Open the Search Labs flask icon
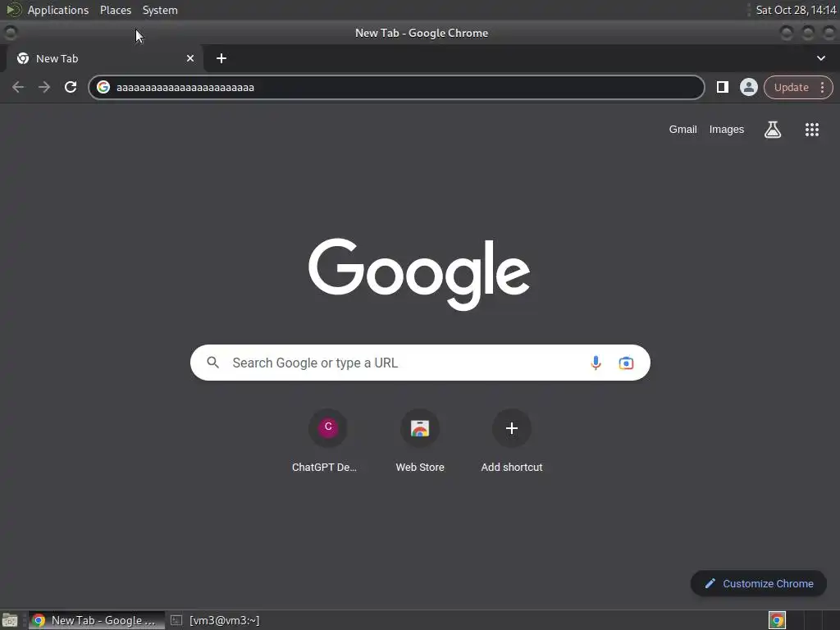This screenshot has width=840, height=630. click(773, 130)
